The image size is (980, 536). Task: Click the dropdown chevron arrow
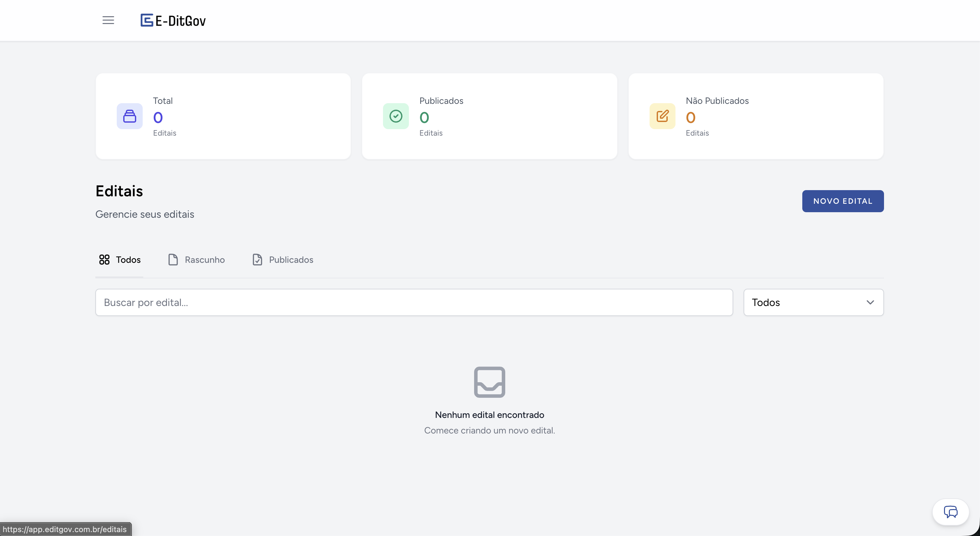tap(870, 302)
